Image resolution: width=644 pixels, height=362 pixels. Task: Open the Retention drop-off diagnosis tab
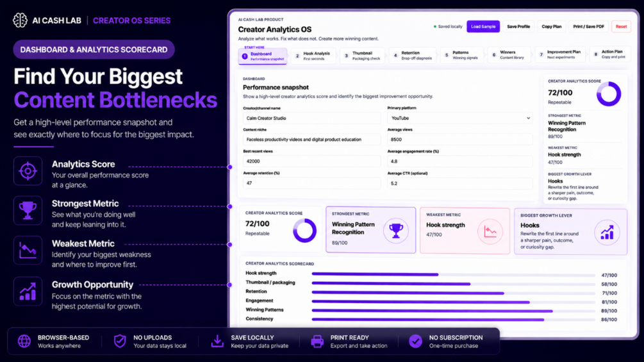point(413,55)
